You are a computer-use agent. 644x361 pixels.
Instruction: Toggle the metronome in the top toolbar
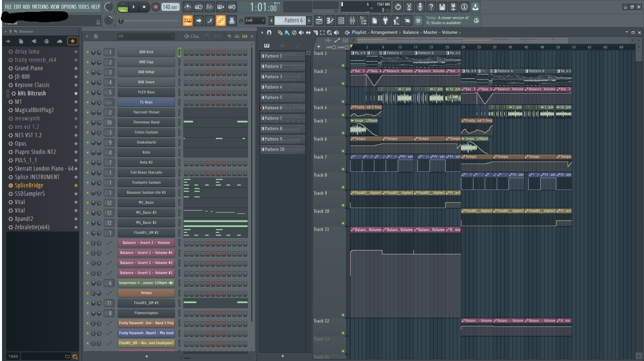point(188,7)
